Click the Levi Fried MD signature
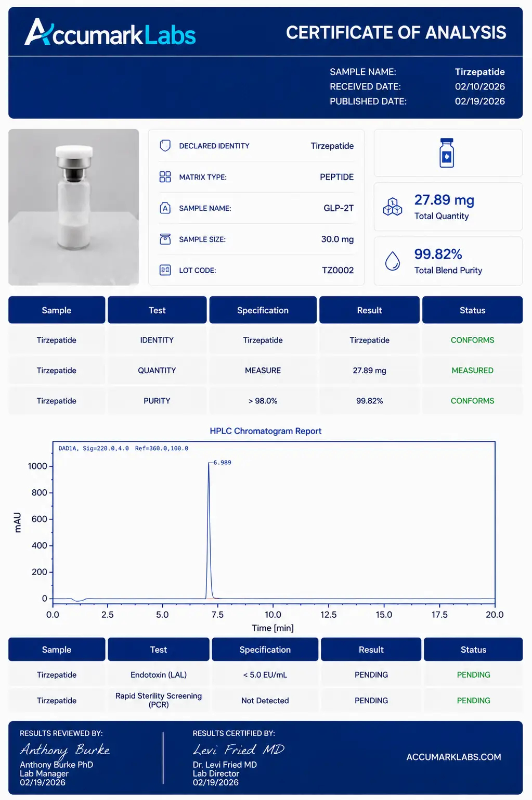Image resolution: width=532 pixels, height=800 pixels. click(239, 750)
